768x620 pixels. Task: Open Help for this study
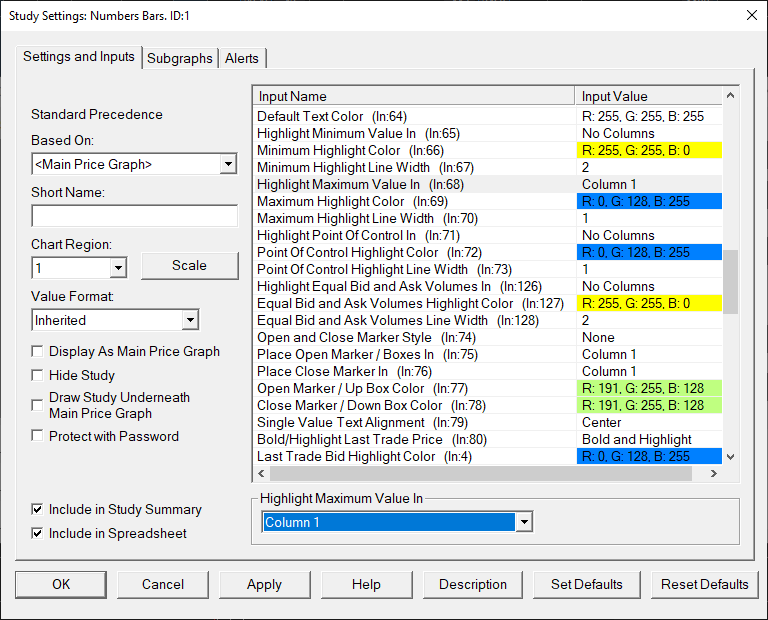tap(366, 584)
